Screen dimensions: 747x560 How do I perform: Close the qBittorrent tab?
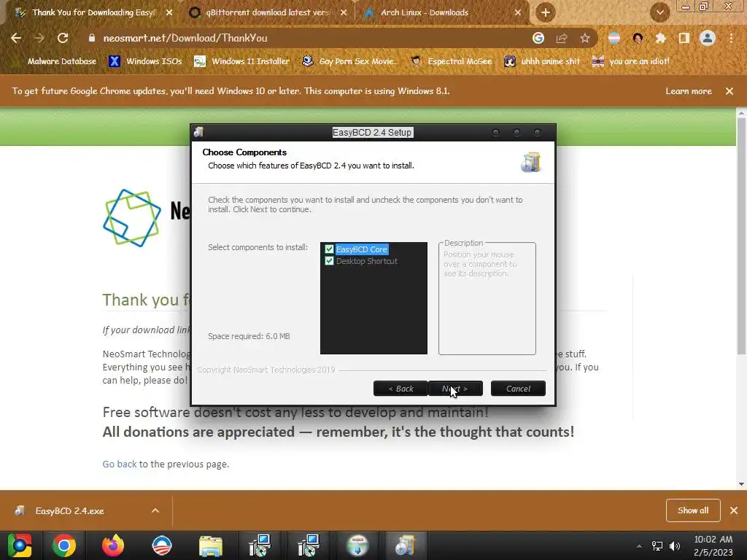click(344, 13)
